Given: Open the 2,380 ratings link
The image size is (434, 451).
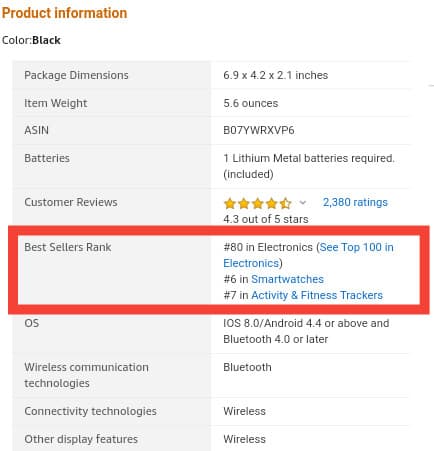Looking at the screenshot, I should coord(355,202).
